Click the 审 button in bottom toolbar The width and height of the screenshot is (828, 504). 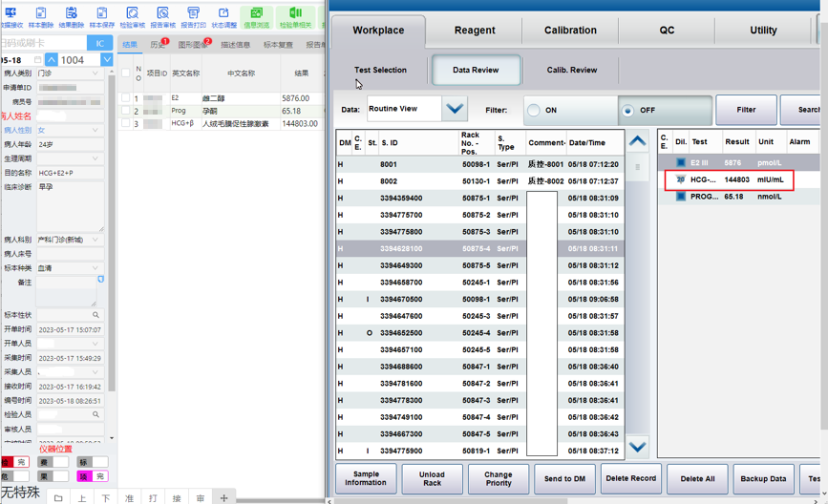[201, 498]
